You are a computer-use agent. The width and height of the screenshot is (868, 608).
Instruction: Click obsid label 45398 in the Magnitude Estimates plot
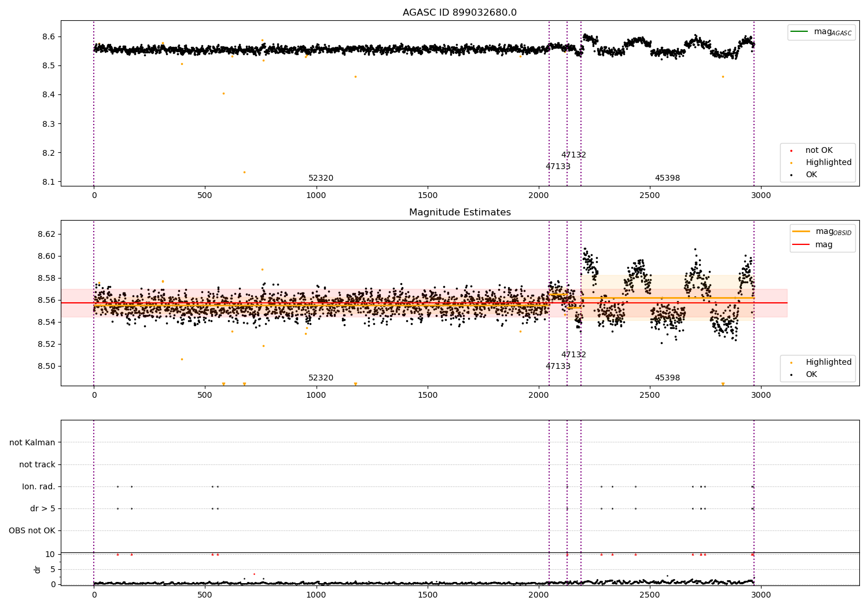click(x=667, y=378)
